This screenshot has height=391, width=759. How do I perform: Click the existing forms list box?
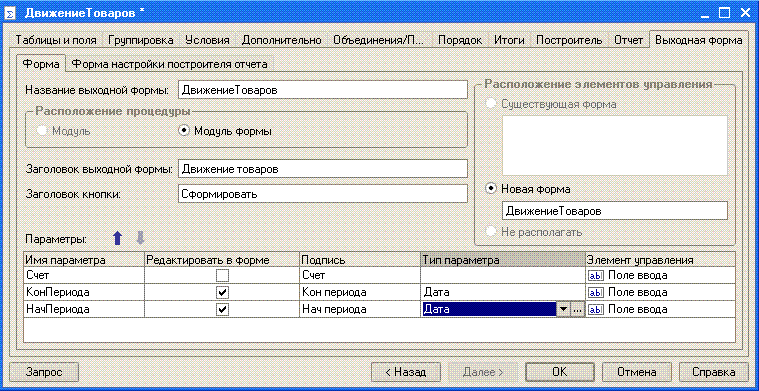pos(615,145)
